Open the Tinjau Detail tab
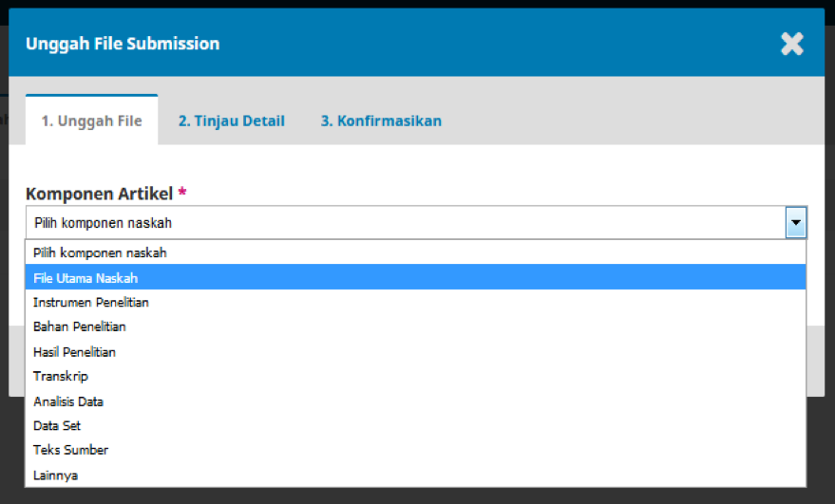 (231, 121)
